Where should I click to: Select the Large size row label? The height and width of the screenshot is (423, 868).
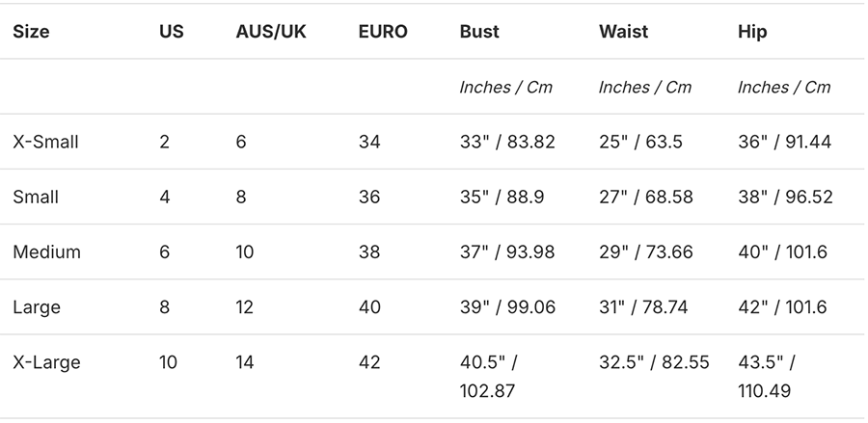click(x=37, y=307)
